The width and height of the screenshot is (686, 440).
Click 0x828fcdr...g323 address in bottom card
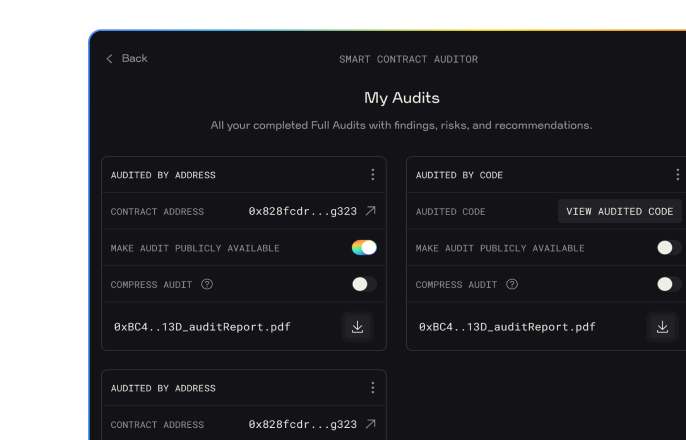(303, 424)
